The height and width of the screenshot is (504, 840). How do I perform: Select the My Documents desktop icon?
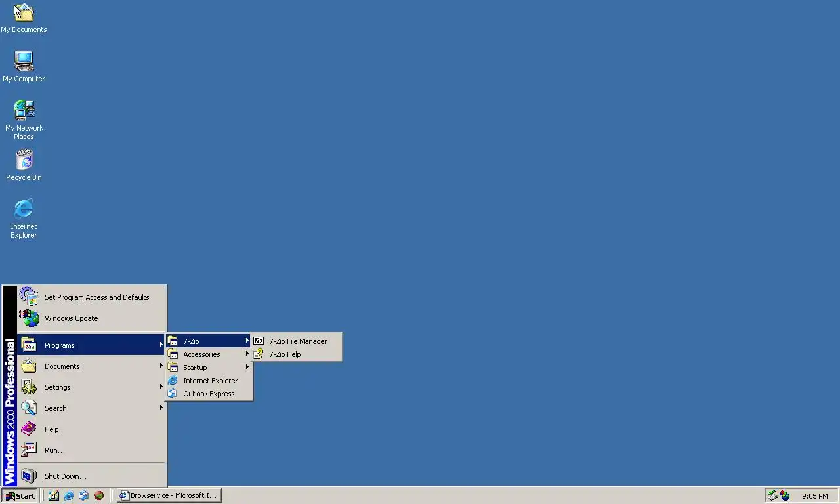click(24, 18)
